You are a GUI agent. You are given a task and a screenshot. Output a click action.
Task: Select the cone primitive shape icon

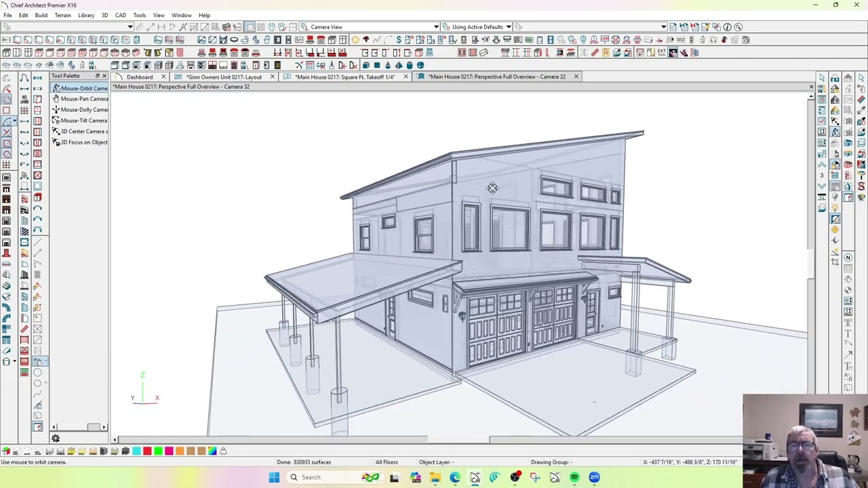tap(388, 65)
